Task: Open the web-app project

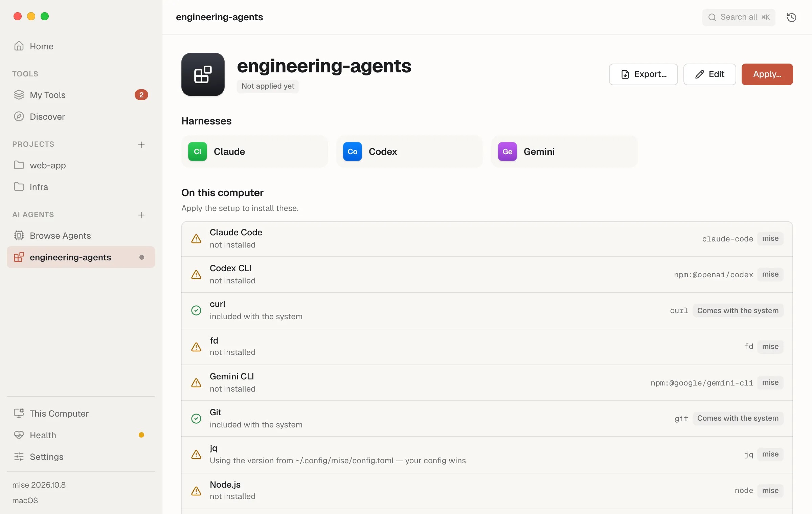Action: coord(81,165)
